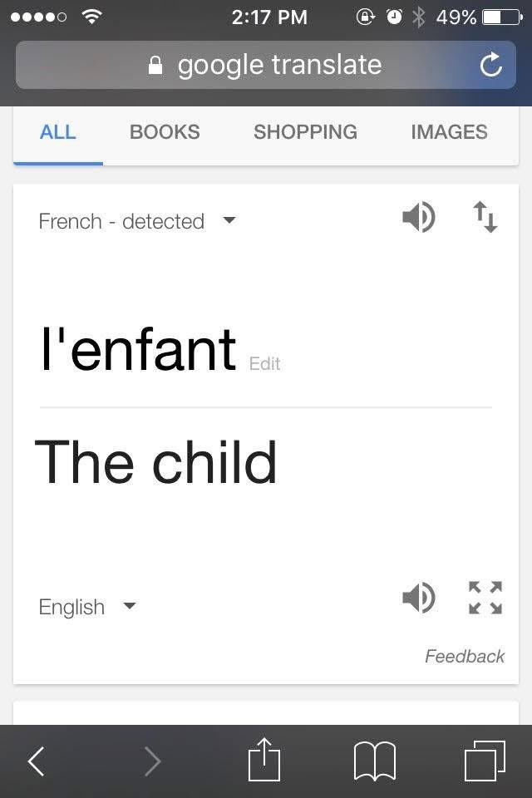Play audio for the French source text
Viewport: 532px width, 798px height.
pos(418,218)
